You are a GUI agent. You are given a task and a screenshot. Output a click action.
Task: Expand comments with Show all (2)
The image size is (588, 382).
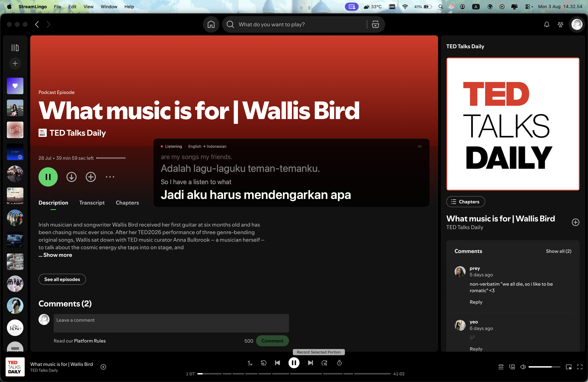[x=559, y=251]
